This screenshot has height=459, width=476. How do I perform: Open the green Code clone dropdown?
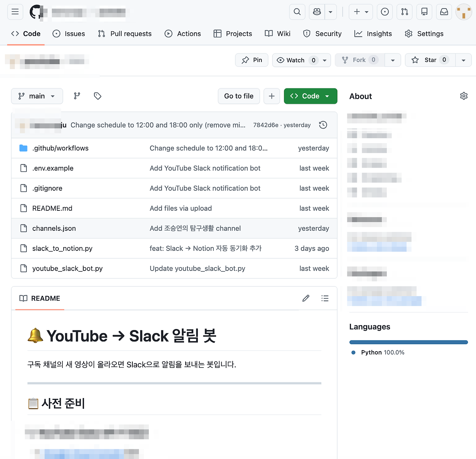tap(311, 96)
